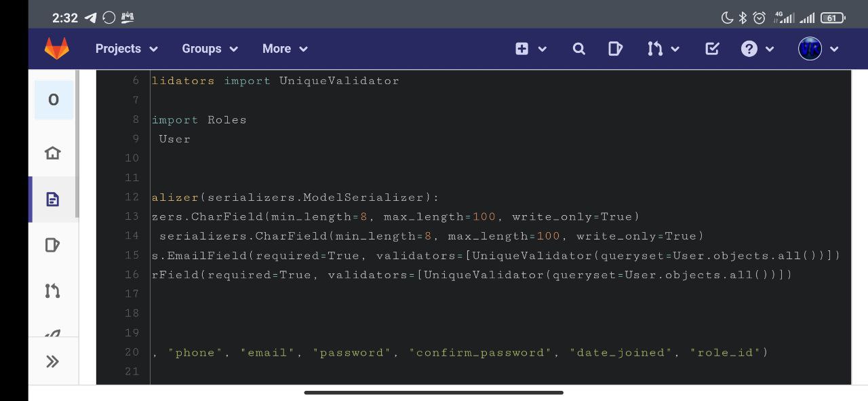
Task: Open the Groups menu
Action: click(210, 49)
